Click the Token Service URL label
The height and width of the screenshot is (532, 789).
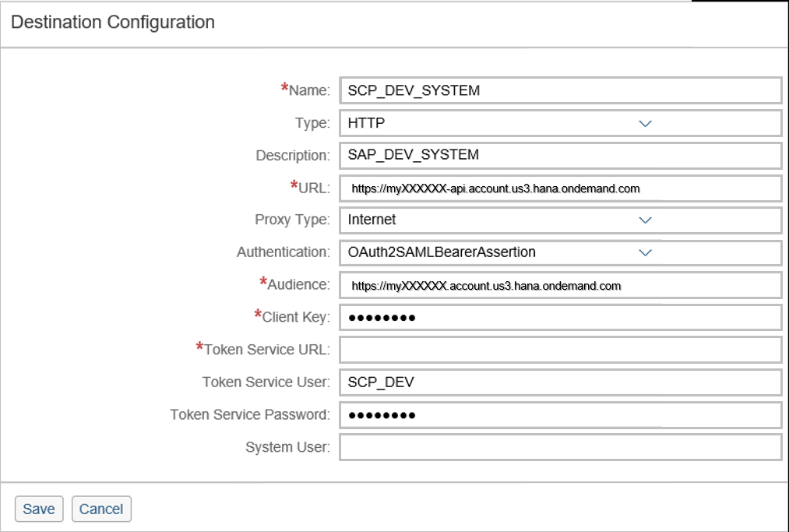[x=266, y=349]
